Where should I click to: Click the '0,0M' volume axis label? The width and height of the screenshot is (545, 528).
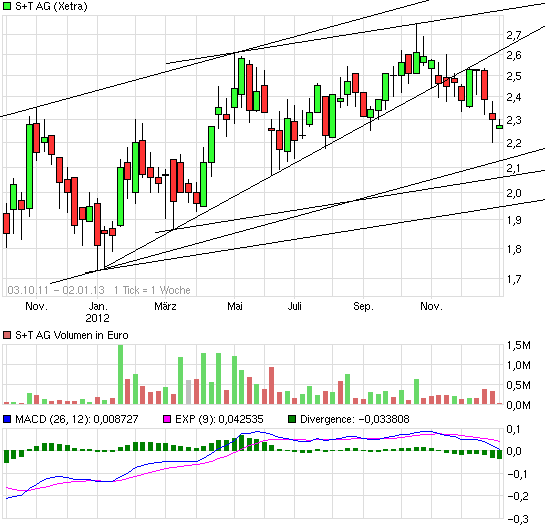[x=518, y=405]
